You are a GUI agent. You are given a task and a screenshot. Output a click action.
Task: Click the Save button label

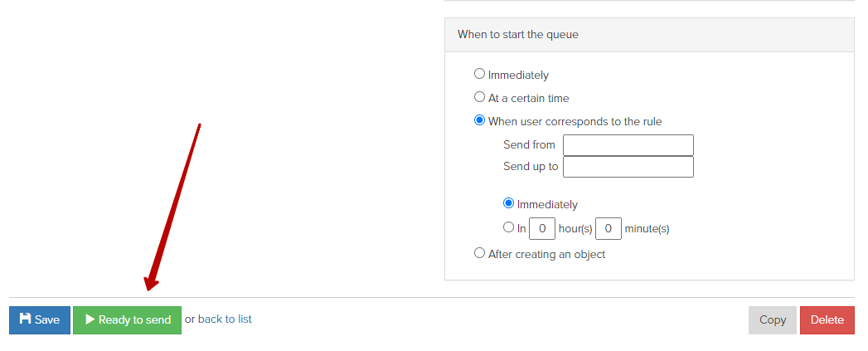click(47, 320)
